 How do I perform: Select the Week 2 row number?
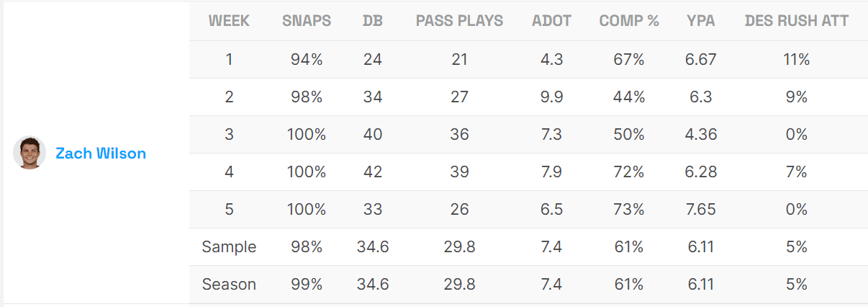click(229, 97)
